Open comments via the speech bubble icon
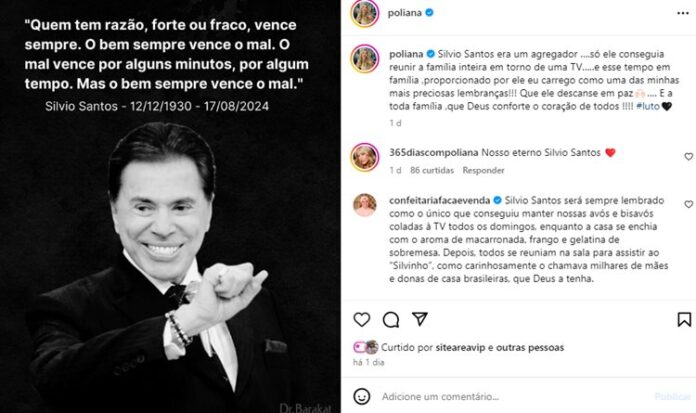The width and height of the screenshot is (696, 413). [x=391, y=320]
